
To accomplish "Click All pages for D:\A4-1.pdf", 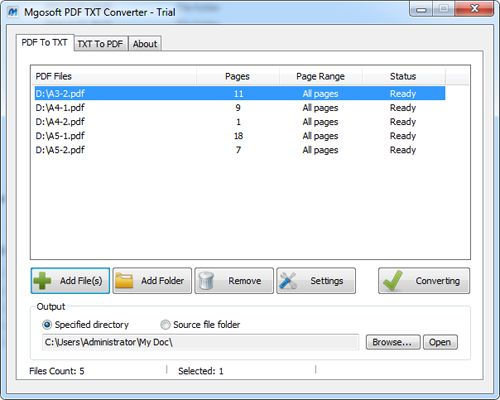I will pos(320,108).
